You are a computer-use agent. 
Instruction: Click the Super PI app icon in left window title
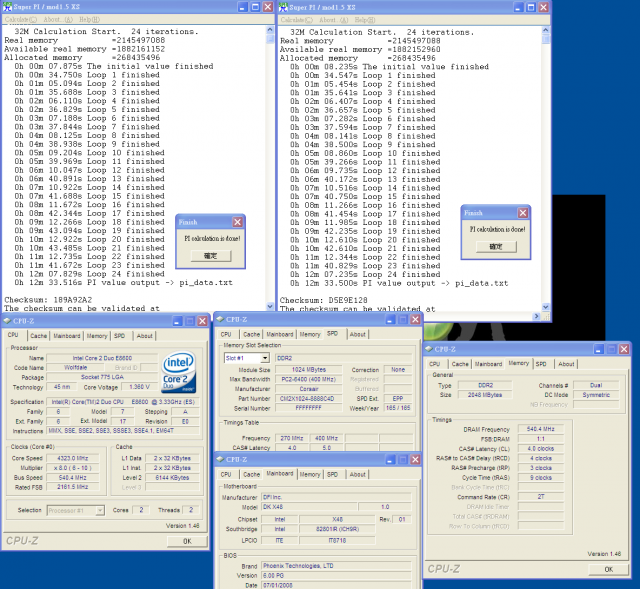tap(7, 7)
